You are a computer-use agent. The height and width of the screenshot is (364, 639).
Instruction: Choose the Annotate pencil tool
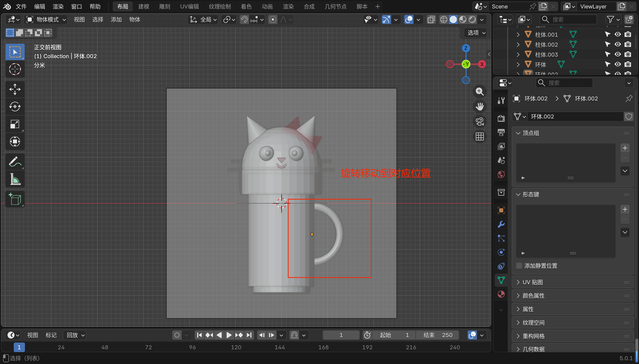(15, 161)
